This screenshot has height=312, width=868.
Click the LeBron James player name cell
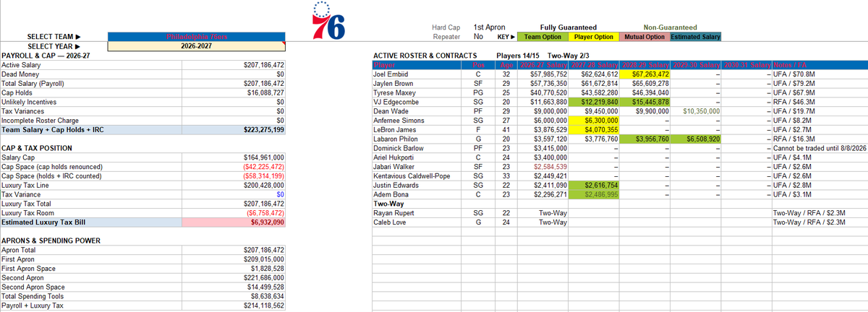pyautogui.click(x=416, y=129)
